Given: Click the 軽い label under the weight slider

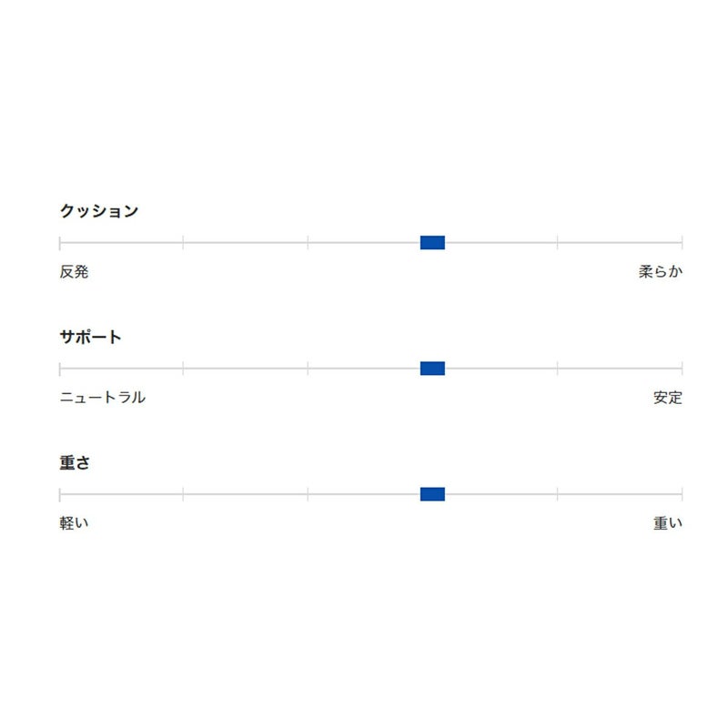Looking at the screenshot, I should tap(74, 523).
